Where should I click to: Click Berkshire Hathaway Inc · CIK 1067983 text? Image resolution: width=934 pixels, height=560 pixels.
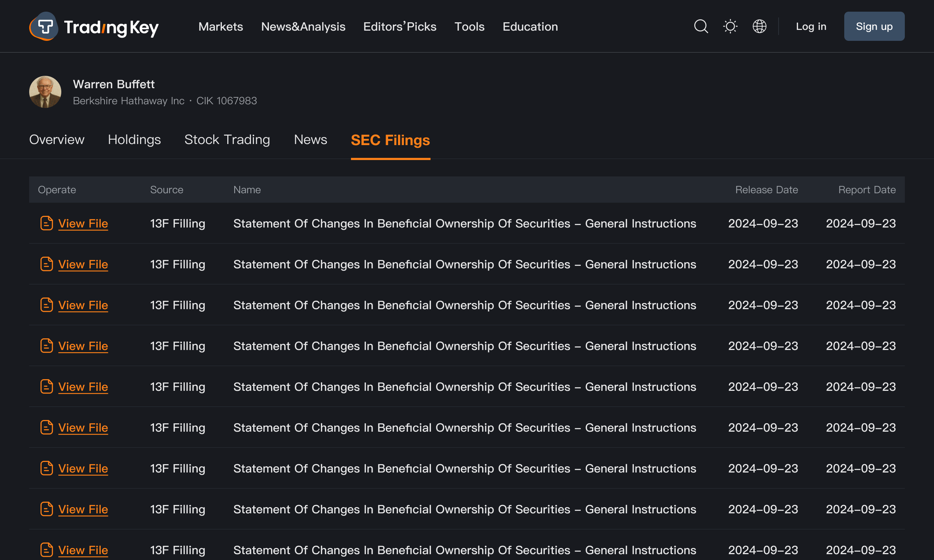(x=165, y=101)
